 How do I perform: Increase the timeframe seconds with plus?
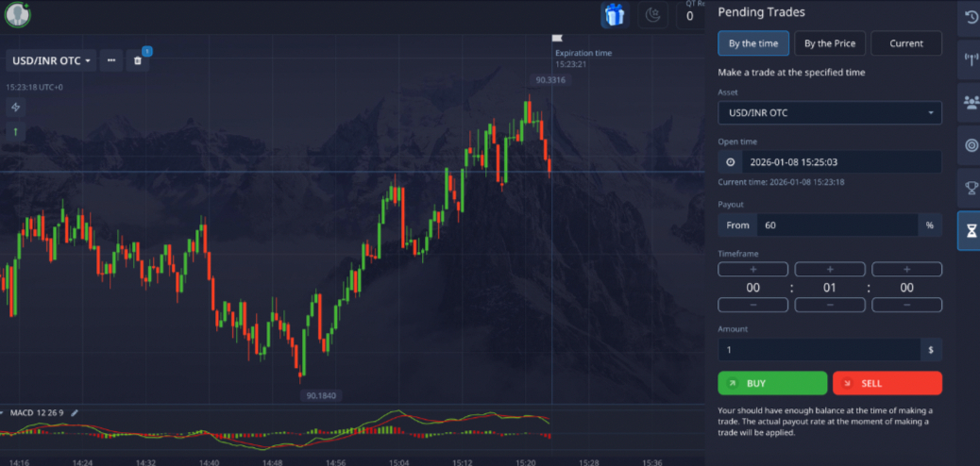[x=906, y=269]
